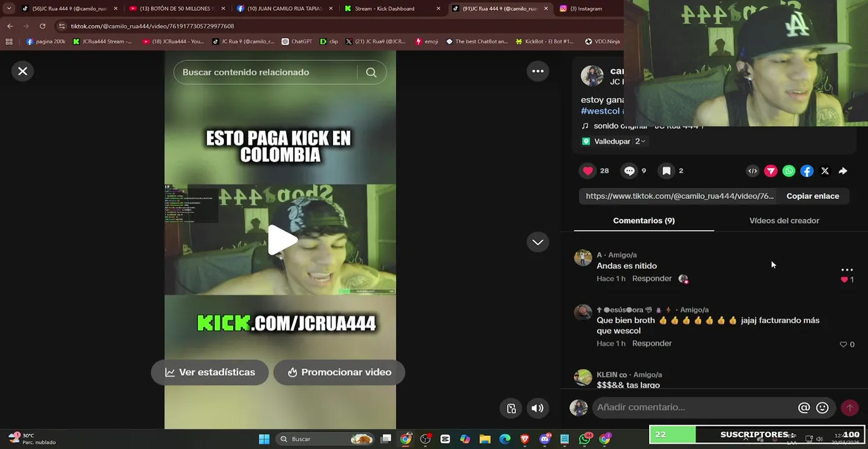This screenshot has width=868, height=449.
Task: Reload the page with refresh icon
Action: click(42, 26)
